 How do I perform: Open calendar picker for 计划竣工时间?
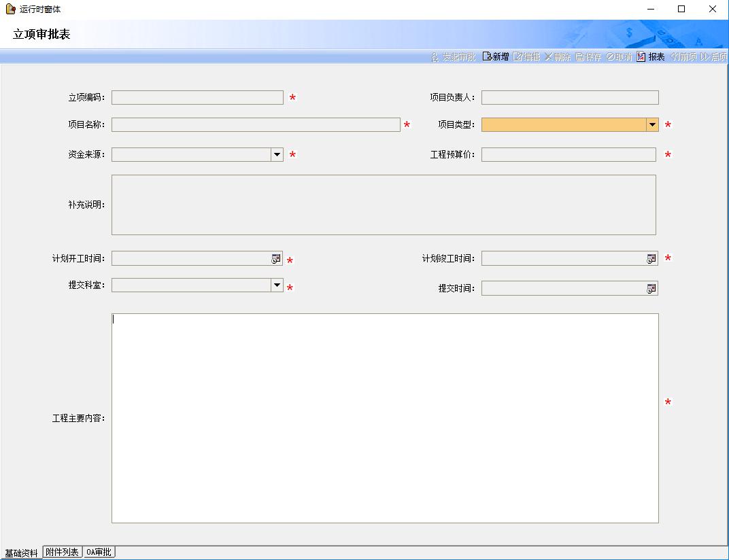(x=651, y=258)
